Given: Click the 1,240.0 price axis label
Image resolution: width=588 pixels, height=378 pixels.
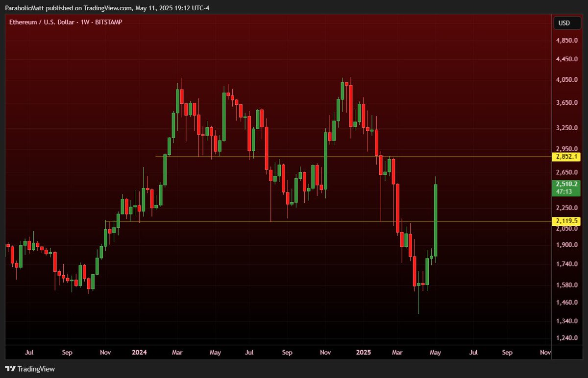Looking at the screenshot, I should 566,338.
